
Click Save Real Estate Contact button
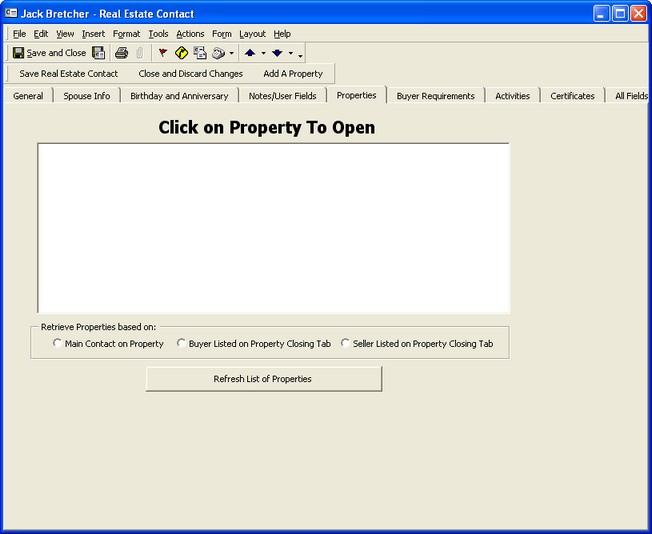coord(69,74)
